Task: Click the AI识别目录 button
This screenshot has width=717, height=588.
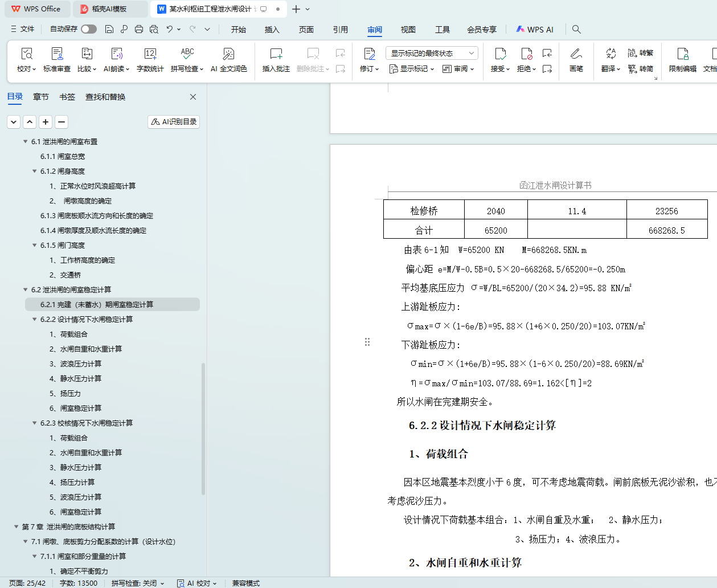Action: point(174,122)
